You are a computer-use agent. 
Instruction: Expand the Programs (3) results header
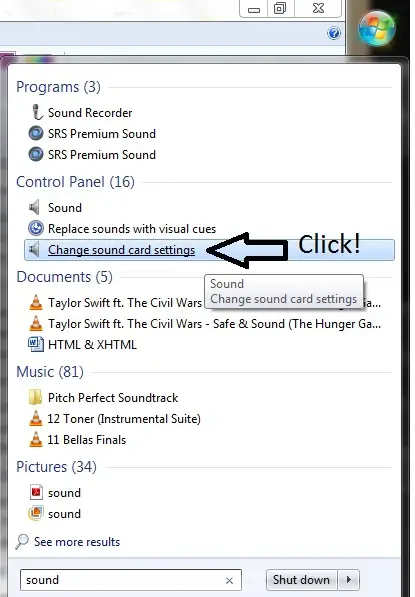click(x=58, y=87)
